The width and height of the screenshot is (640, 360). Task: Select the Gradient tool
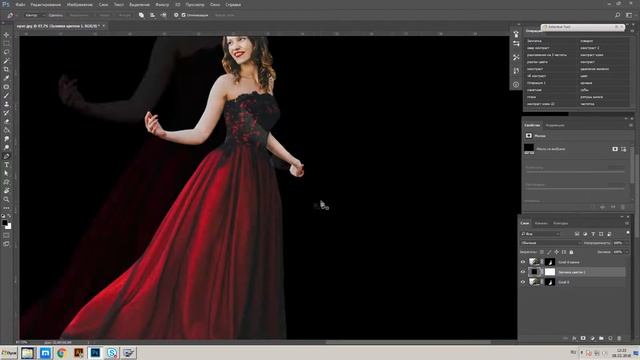point(6,130)
